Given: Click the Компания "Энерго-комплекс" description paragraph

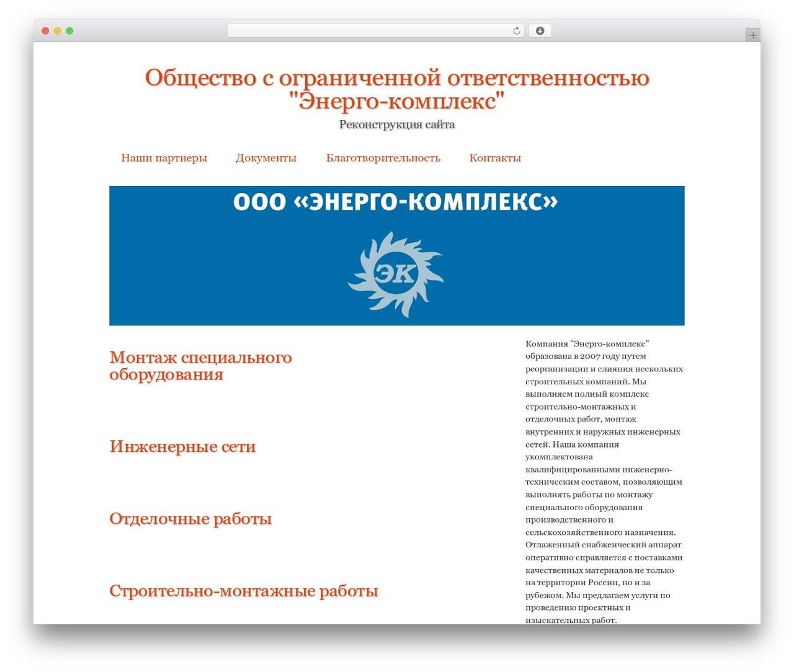Looking at the screenshot, I should [604, 482].
